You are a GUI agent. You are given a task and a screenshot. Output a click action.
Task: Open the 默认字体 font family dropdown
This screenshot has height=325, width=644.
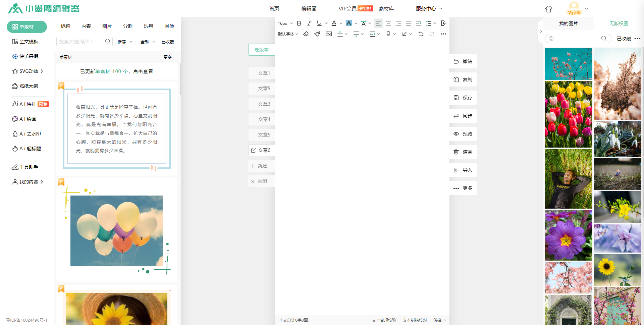pos(288,34)
